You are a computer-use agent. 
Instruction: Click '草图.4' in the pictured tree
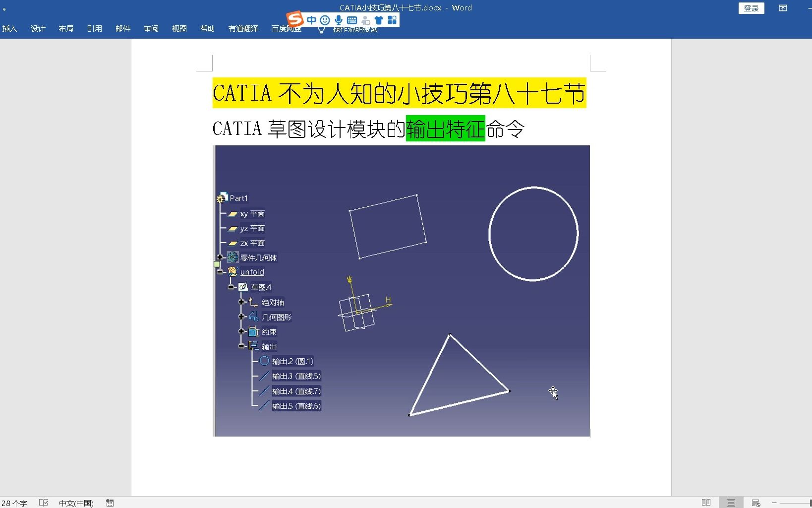tap(261, 287)
